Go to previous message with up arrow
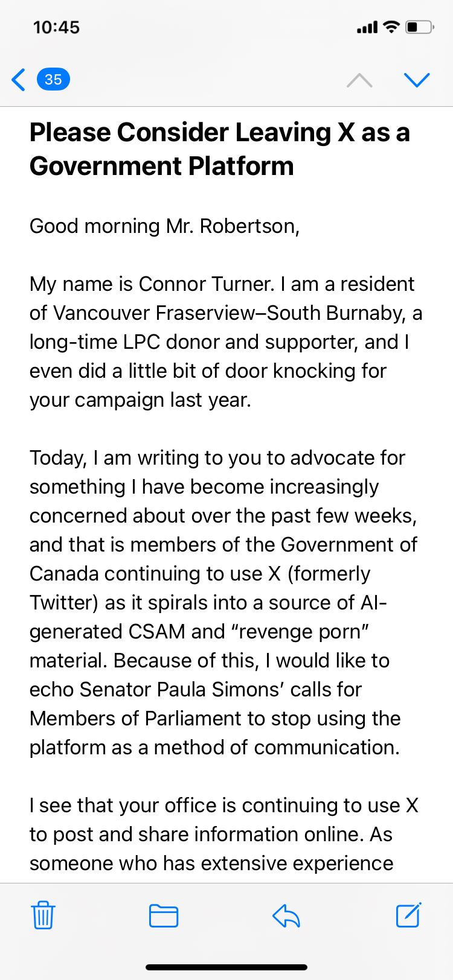This screenshot has height=980, width=453. (359, 80)
